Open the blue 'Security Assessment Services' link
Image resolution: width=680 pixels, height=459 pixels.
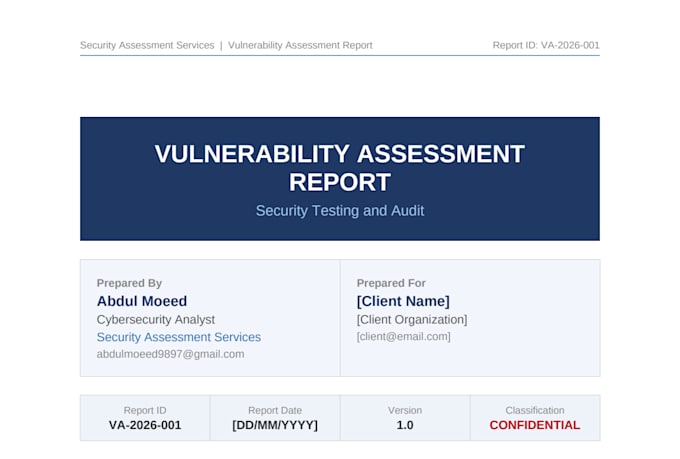(179, 338)
